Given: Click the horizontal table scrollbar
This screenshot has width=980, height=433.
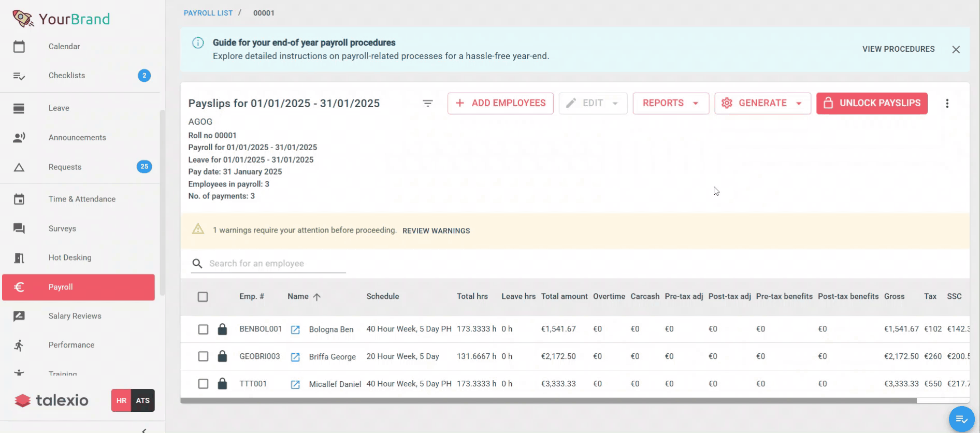Looking at the screenshot, I should [549, 400].
